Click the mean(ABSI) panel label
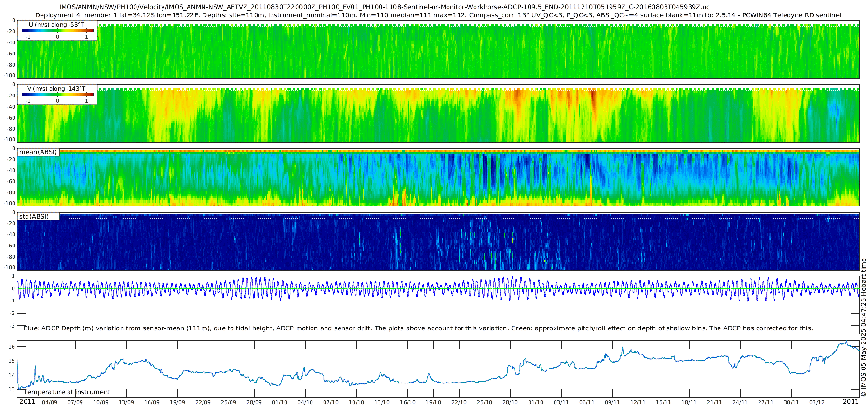The width and height of the screenshot is (868, 410). [x=38, y=152]
